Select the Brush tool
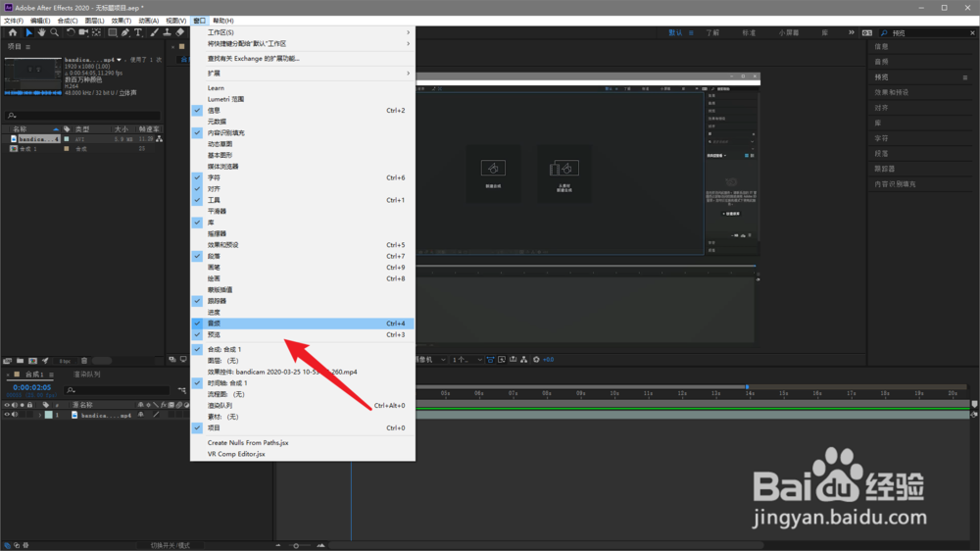980x551 pixels. (x=154, y=32)
